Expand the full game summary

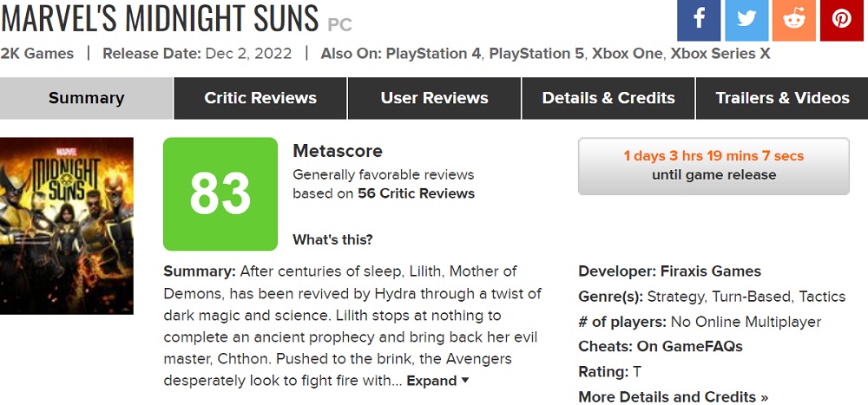pyautogui.click(x=437, y=381)
